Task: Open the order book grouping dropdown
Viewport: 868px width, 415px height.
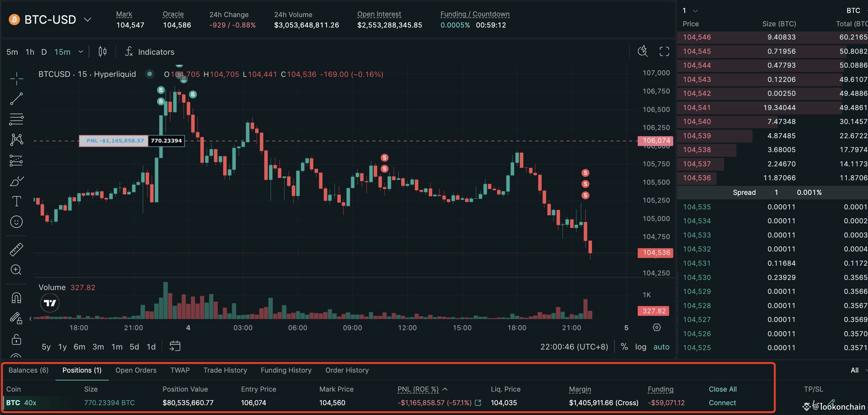Action: click(690, 11)
